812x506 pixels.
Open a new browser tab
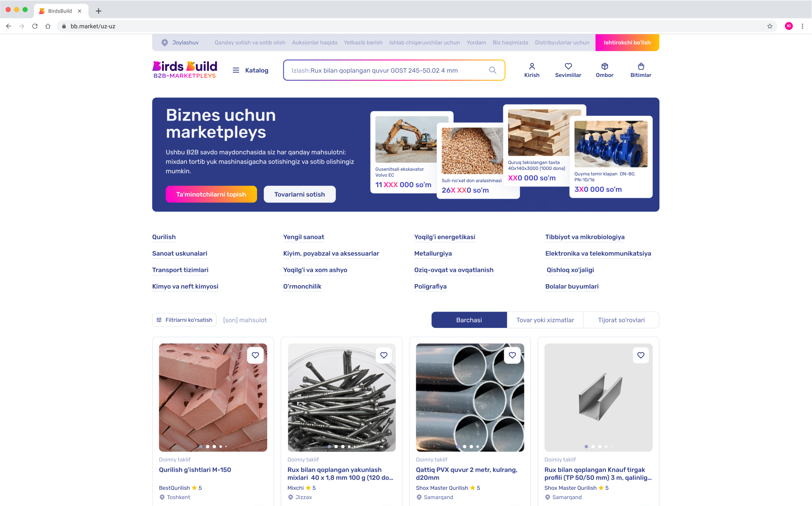pyautogui.click(x=99, y=11)
